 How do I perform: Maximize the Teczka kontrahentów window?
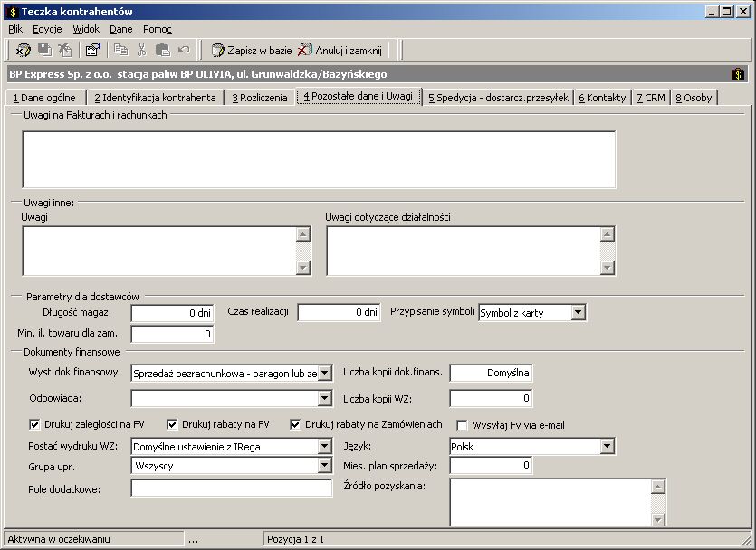pos(727,12)
